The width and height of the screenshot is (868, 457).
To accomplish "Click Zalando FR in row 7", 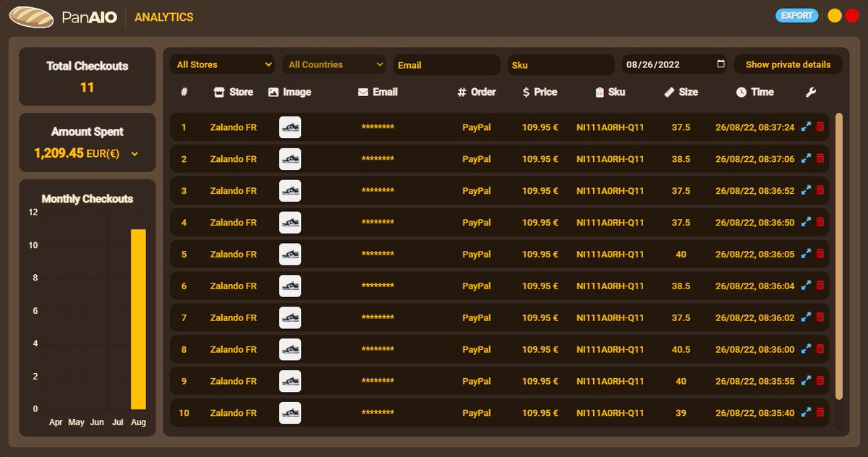I will point(234,318).
